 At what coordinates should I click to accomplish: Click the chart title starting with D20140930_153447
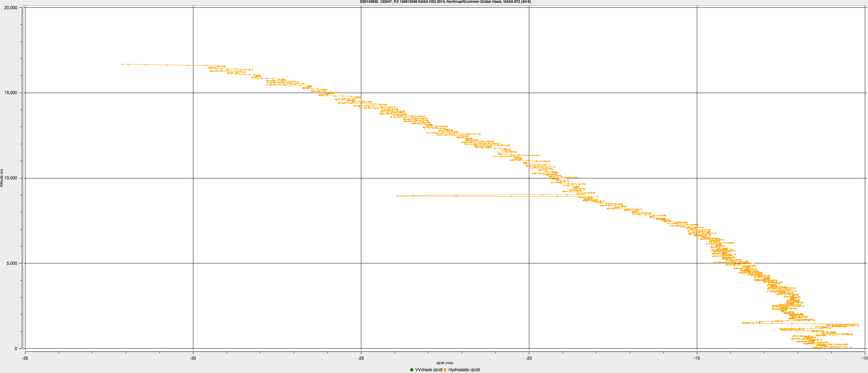(445, 2)
